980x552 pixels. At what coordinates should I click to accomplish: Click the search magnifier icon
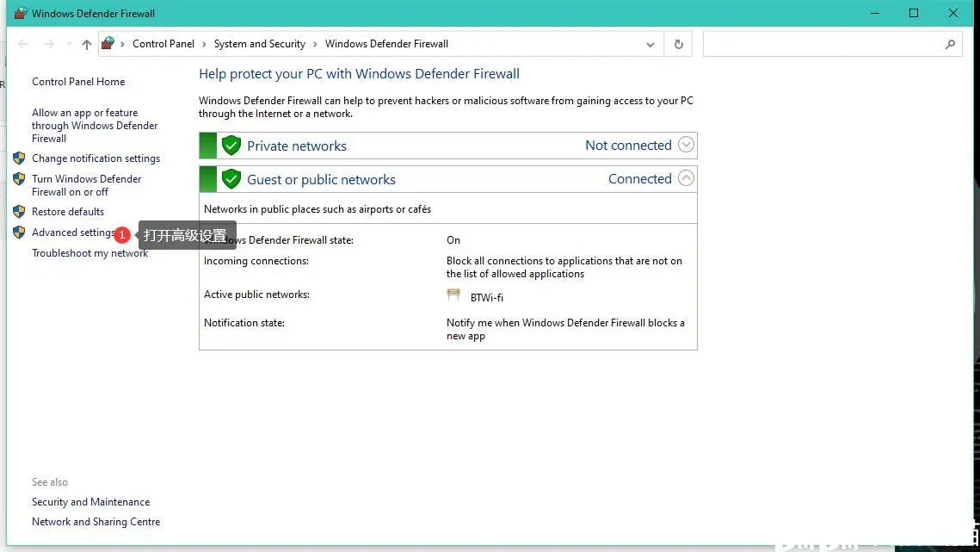pyautogui.click(x=950, y=43)
